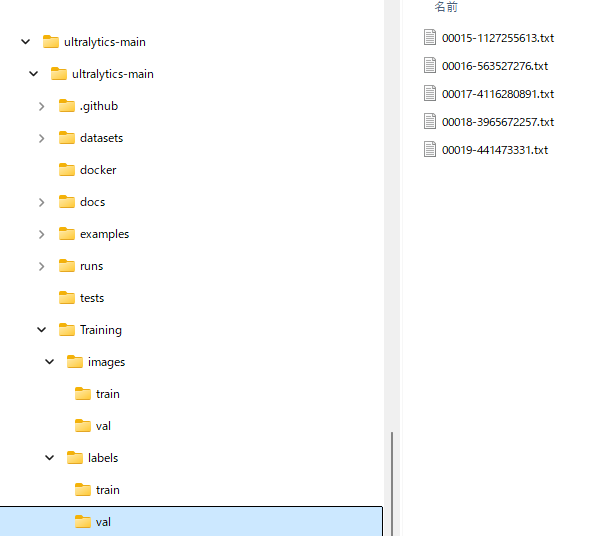Click the top-level ultralytics-main folder icon
Viewport: 606px width, 536px height.
[x=51, y=41]
